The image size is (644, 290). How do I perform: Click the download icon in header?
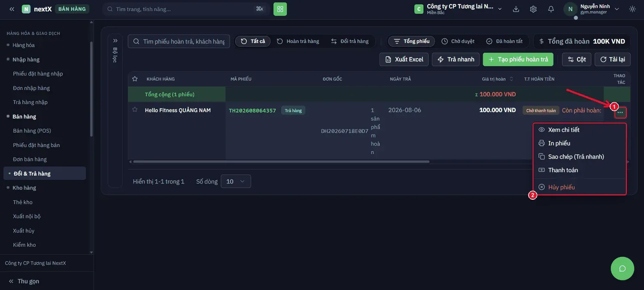[516, 9]
